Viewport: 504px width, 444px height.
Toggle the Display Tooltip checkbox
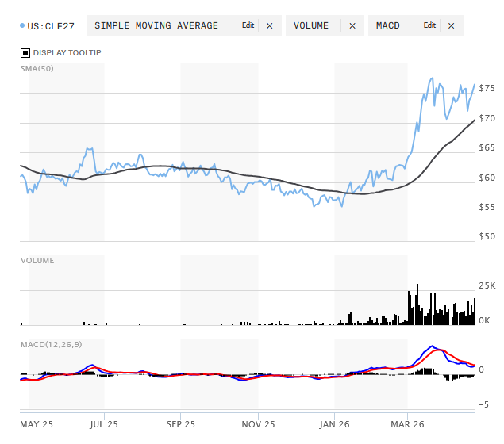25,53
